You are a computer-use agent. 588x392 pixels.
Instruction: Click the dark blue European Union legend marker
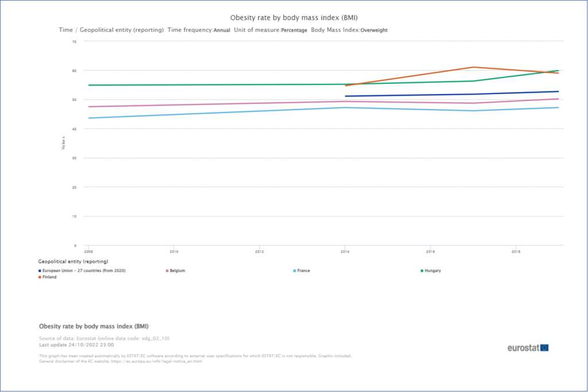pos(40,270)
